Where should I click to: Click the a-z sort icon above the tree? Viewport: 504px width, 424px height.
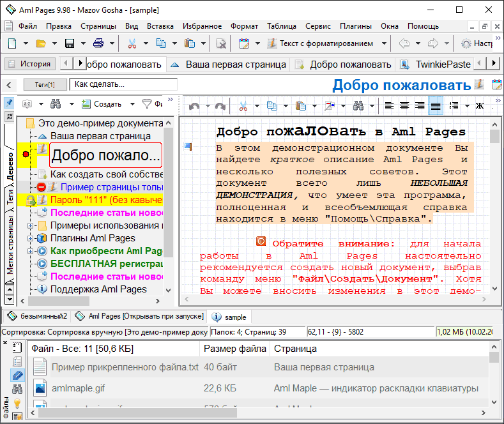point(27,103)
